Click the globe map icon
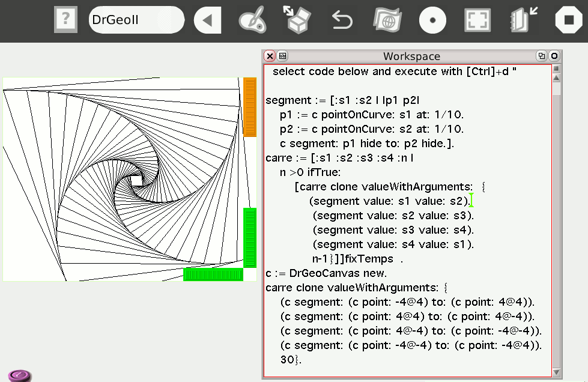The width and height of the screenshot is (588, 382). [387, 20]
